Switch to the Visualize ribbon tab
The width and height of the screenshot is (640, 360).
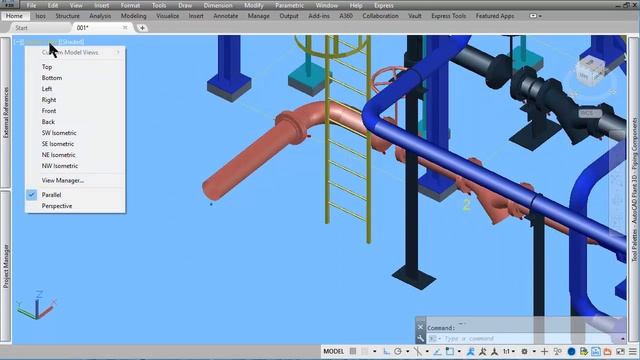pos(167,16)
